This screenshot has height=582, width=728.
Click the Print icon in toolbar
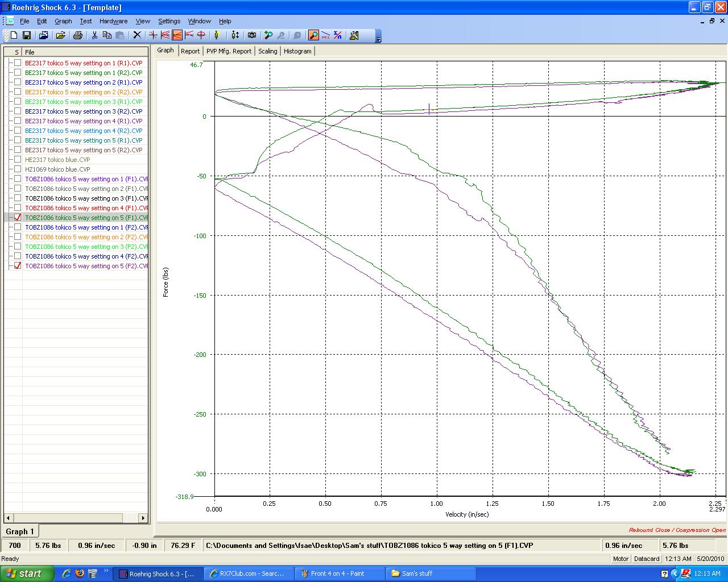[x=78, y=35]
